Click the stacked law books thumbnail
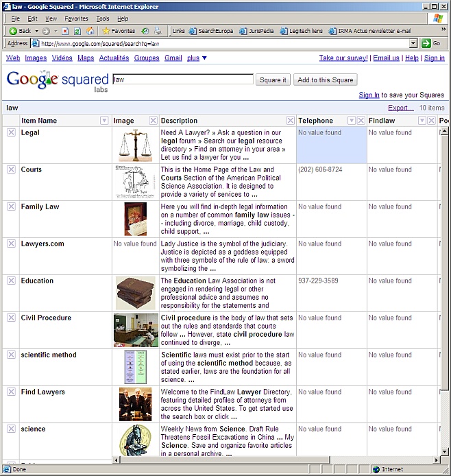The image size is (451, 476). (x=136, y=293)
